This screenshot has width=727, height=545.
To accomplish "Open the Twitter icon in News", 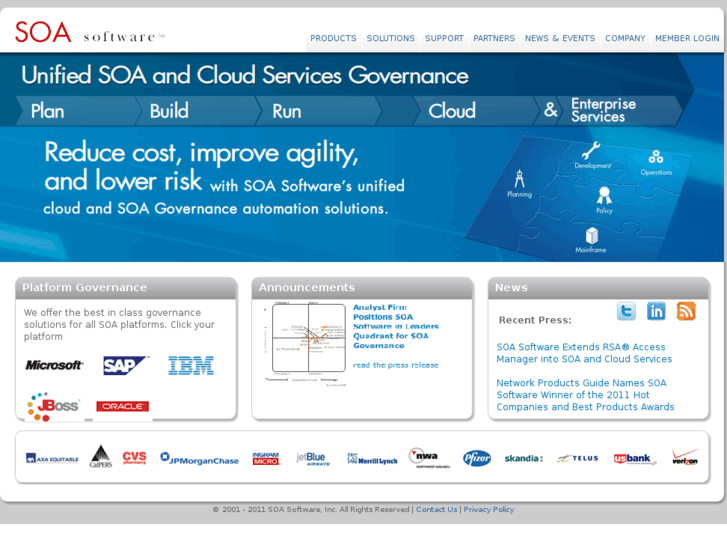I will point(626,311).
